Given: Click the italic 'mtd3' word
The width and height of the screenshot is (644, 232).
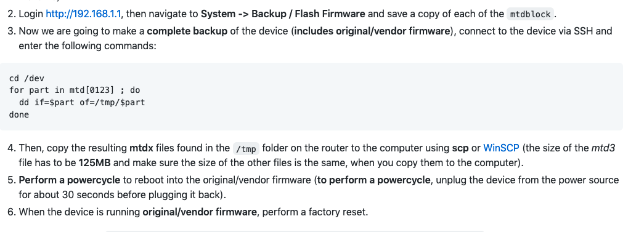Looking at the screenshot, I should (603, 148).
